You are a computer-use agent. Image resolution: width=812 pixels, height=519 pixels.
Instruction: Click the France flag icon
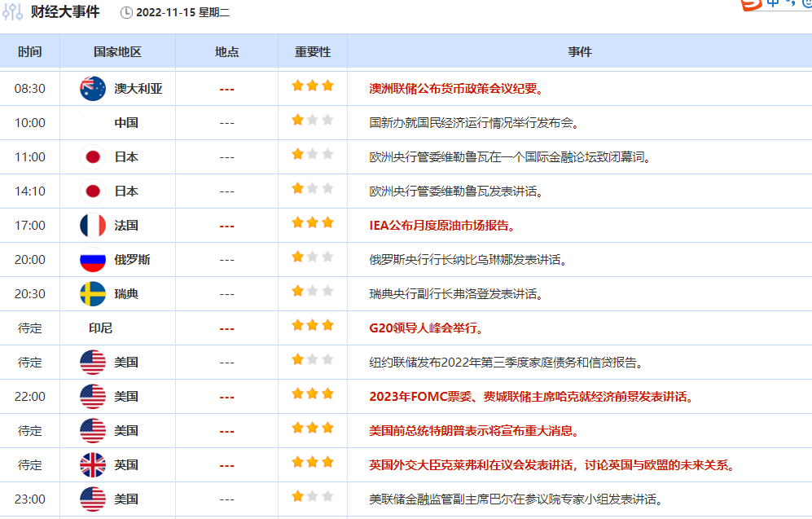(93, 225)
